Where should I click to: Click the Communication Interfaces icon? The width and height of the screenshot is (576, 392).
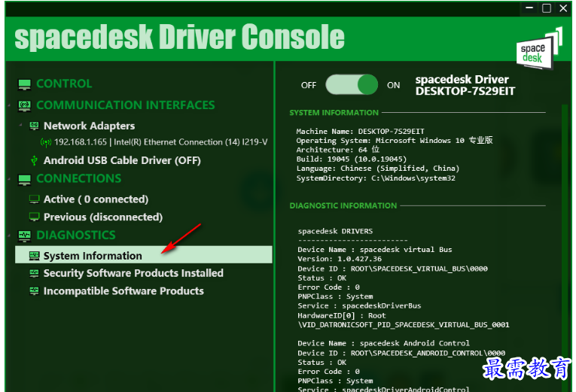[25, 105]
